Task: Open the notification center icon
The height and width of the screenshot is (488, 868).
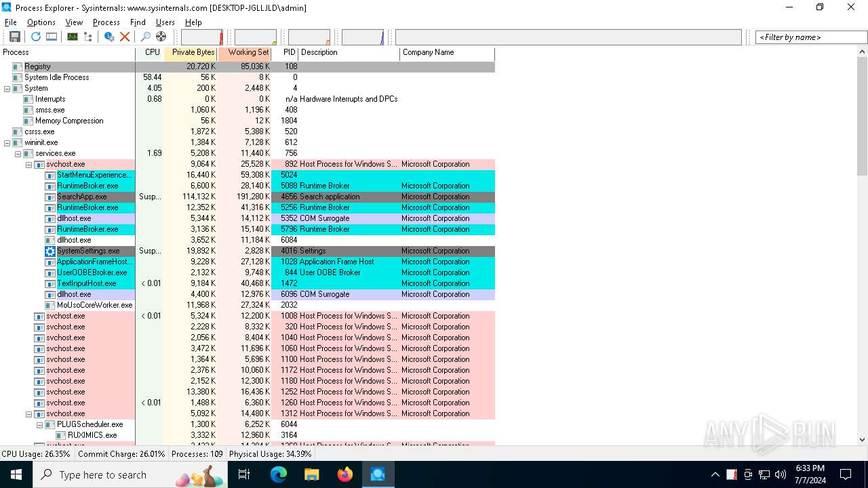Action: (846, 474)
